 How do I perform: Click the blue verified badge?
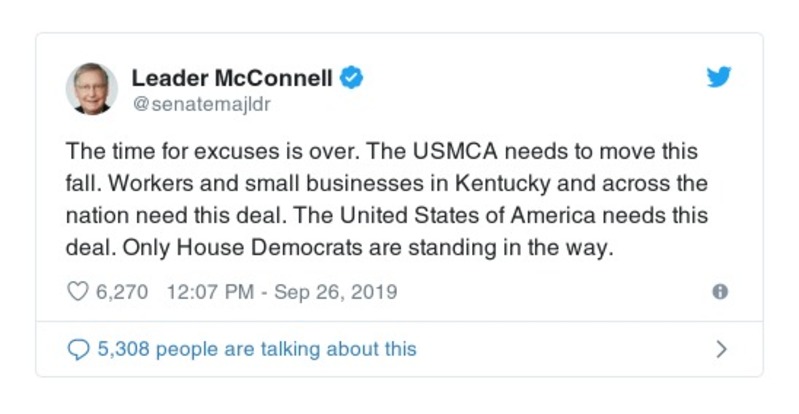[351, 78]
